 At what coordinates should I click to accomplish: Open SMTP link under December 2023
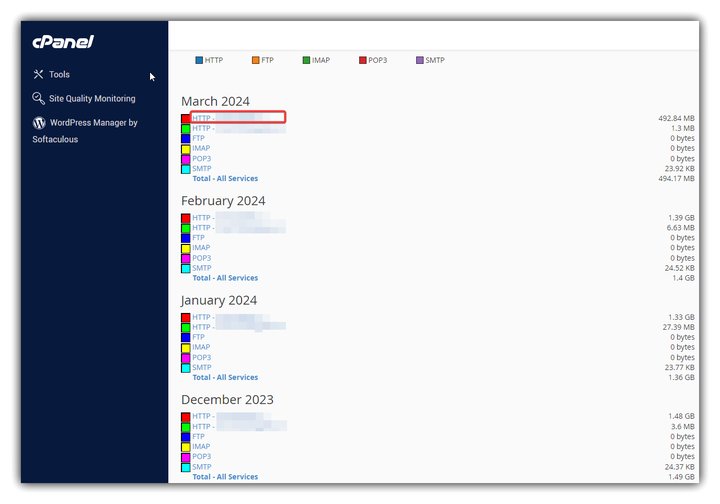pos(202,467)
